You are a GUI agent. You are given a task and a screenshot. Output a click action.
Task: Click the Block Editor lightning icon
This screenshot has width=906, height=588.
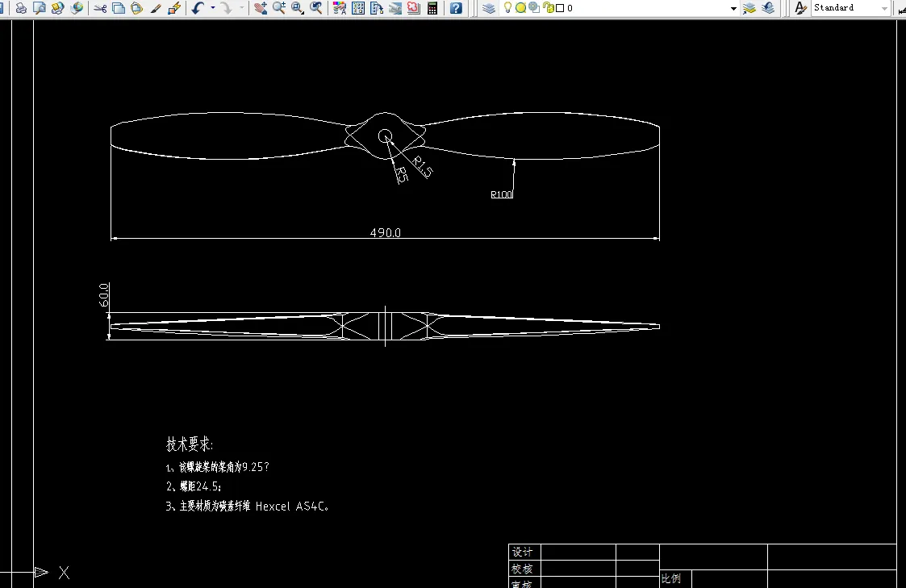click(x=174, y=8)
